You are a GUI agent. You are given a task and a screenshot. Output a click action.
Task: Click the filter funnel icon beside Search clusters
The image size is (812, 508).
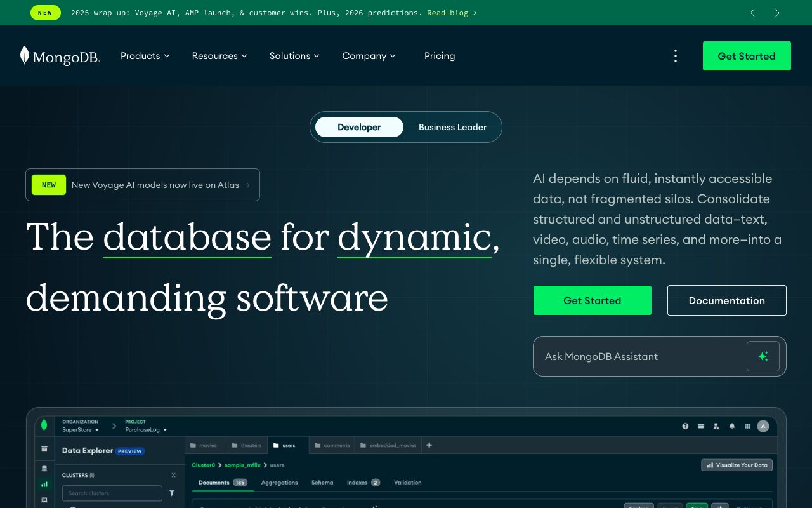coord(172,493)
